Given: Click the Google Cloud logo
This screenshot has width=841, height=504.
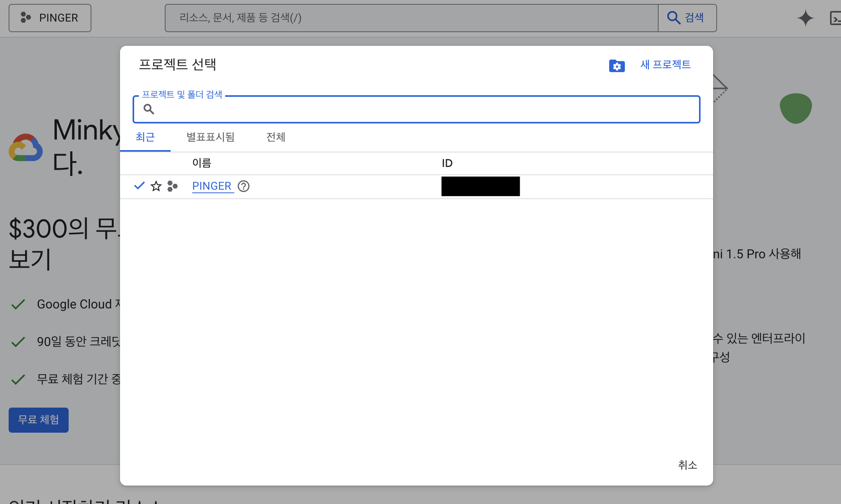Looking at the screenshot, I should point(25,148).
